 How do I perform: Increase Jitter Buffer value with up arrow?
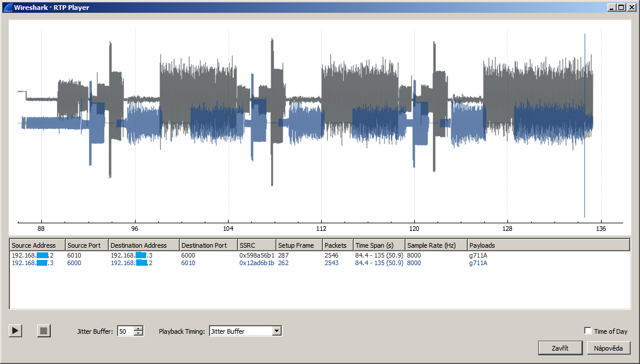pyautogui.click(x=139, y=329)
